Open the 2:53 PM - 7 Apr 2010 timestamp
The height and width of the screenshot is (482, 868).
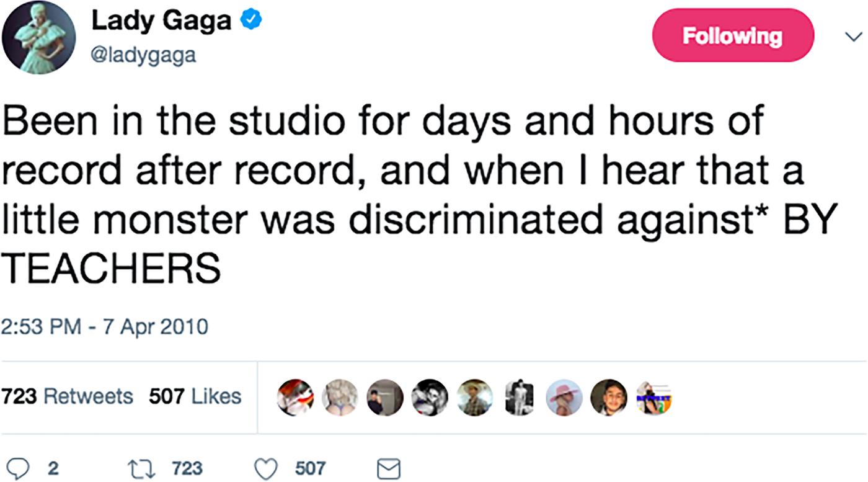pyautogui.click(x=104, y=326)
